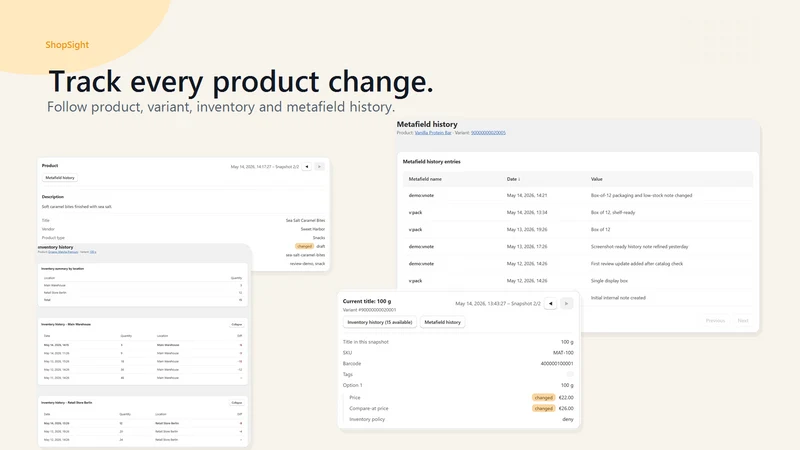Click 'Metafield history entries' section title

click(x=432, y=162)
